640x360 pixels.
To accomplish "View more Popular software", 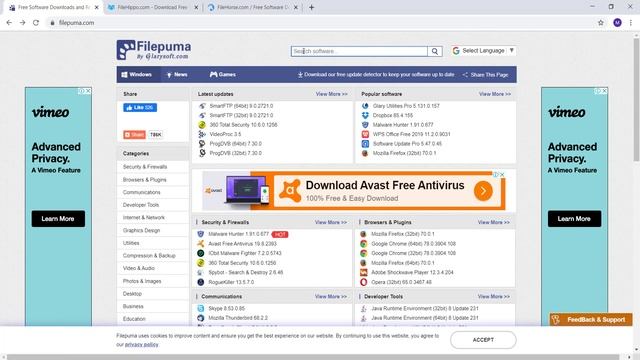I will point(495,94).
